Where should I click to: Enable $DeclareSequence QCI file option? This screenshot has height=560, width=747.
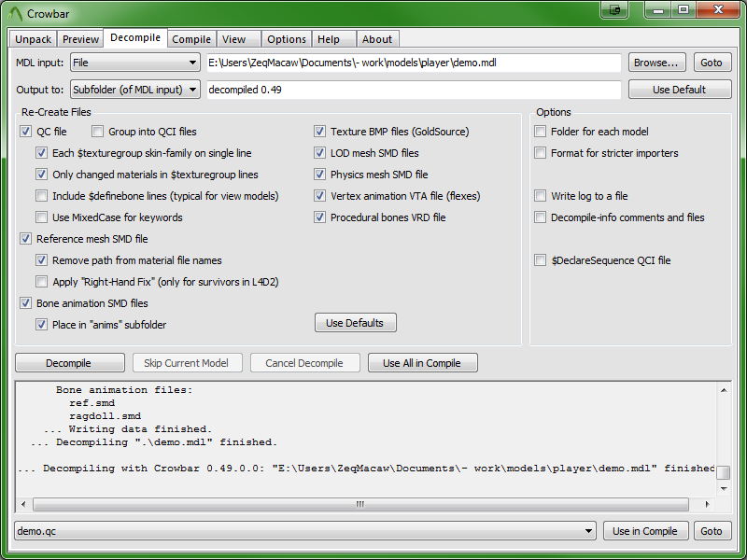pyautogui.click(x=541, y=260)
